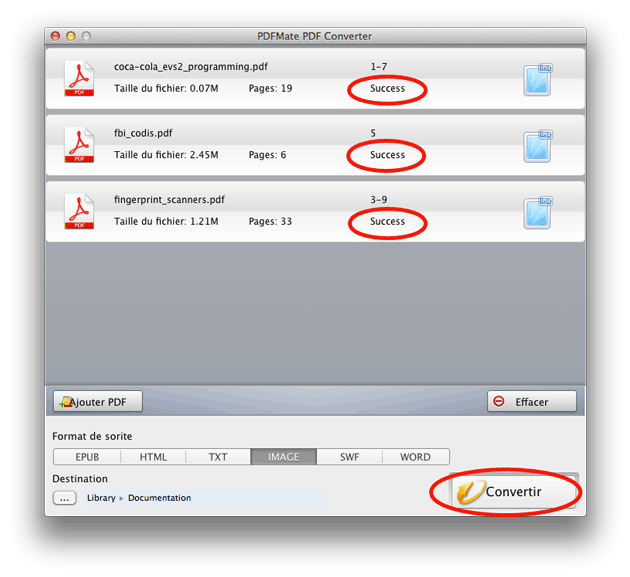Choose WORD output format

[x=415, y=457]
